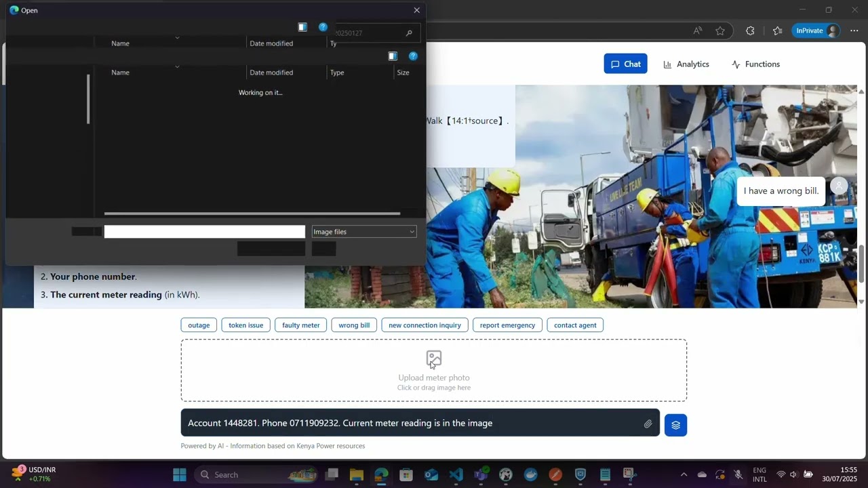This screenshot has width=868, height=488.
Task: Switch to the Functions tab
Action: pos(755,64)
